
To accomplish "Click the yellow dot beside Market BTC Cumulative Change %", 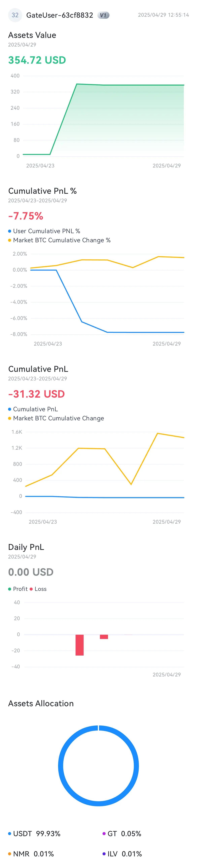I will pyautogui.click(x=10, y=240).
